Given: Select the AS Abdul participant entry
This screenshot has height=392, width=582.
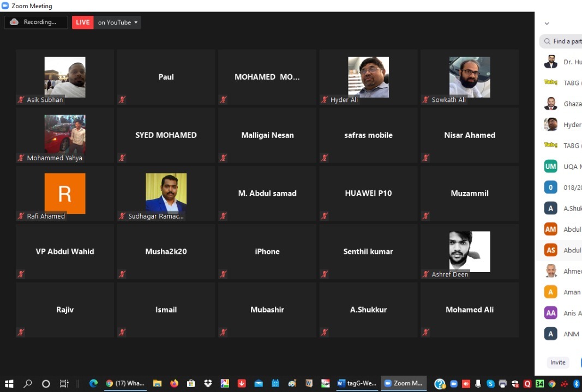Looking at the screenshot, I should coord(562,250).
